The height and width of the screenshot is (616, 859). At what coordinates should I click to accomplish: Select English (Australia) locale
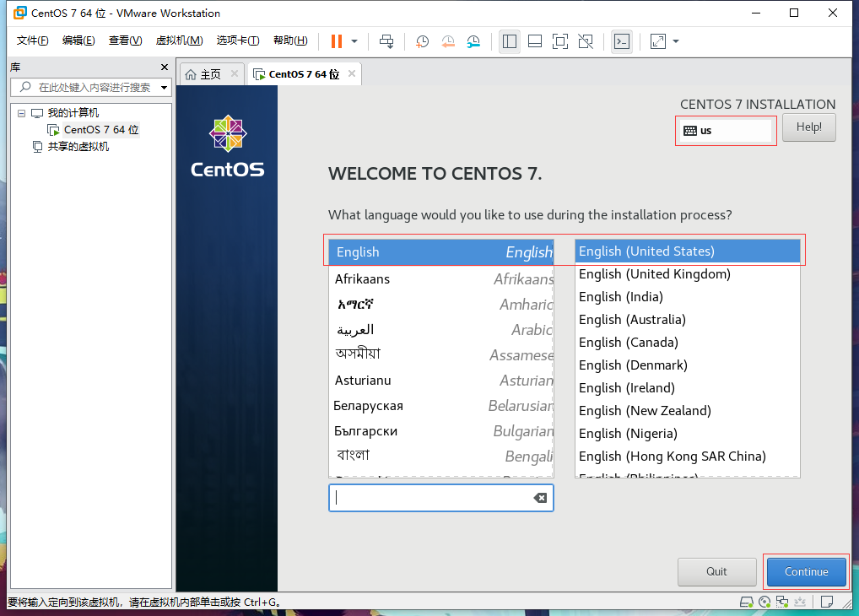[688, 320]
